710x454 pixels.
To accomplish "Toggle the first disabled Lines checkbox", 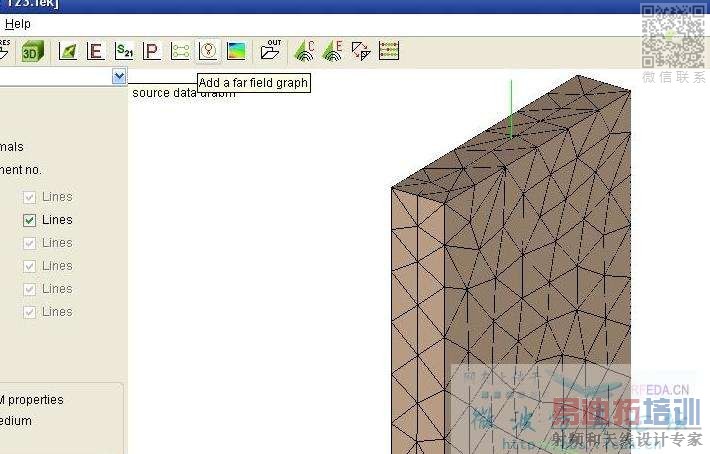I will pos(29,197).
